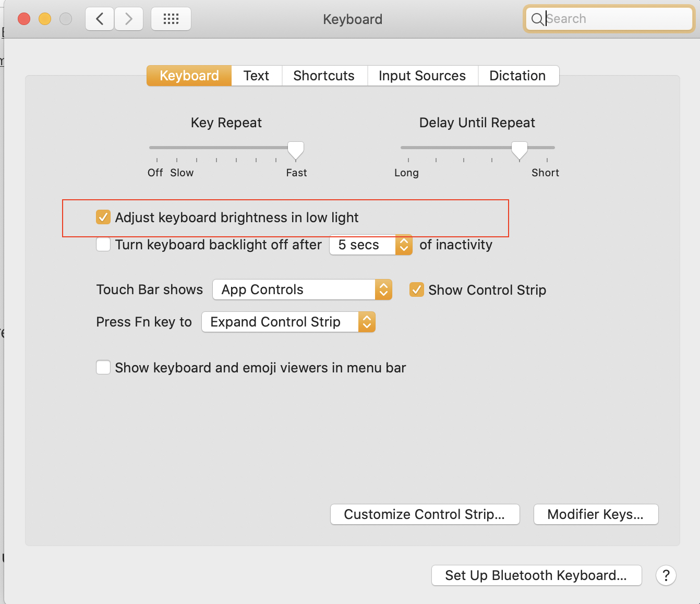Go back using the left chevron

point(100,19)
